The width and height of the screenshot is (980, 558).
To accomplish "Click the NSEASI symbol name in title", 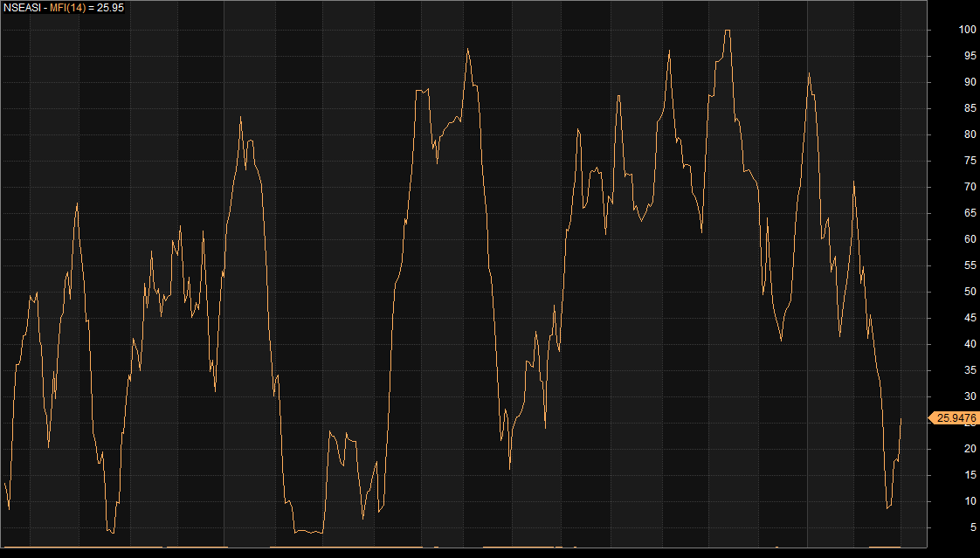I will 22,7.
